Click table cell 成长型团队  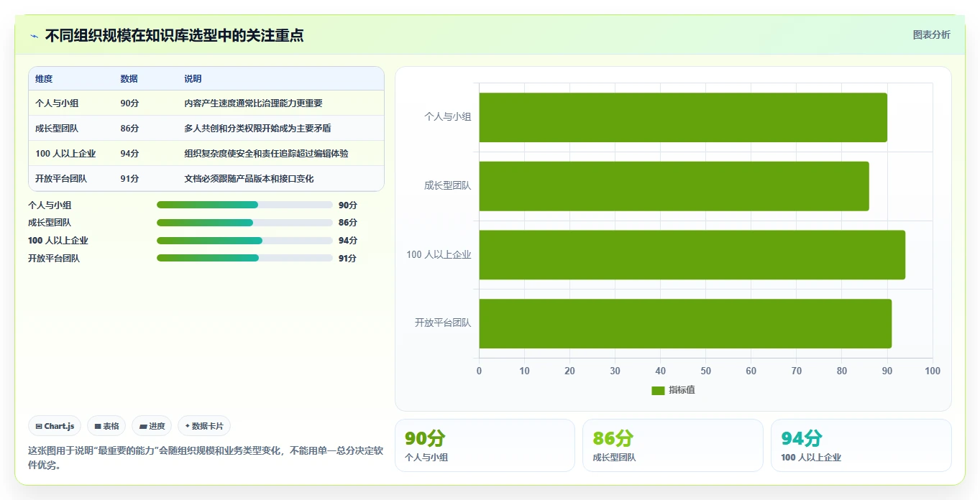pyautogui.click(x=57, y=129)
